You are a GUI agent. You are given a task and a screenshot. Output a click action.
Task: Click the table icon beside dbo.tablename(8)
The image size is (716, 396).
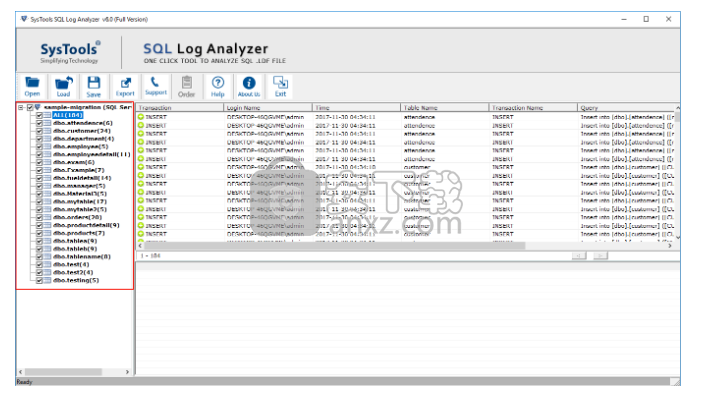click(47, 257)
